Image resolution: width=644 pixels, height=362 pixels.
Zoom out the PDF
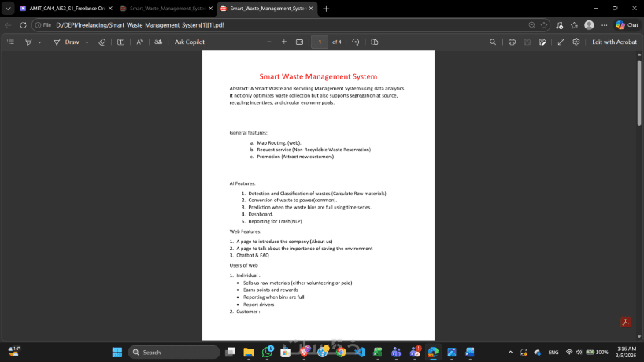click(269, 42)
